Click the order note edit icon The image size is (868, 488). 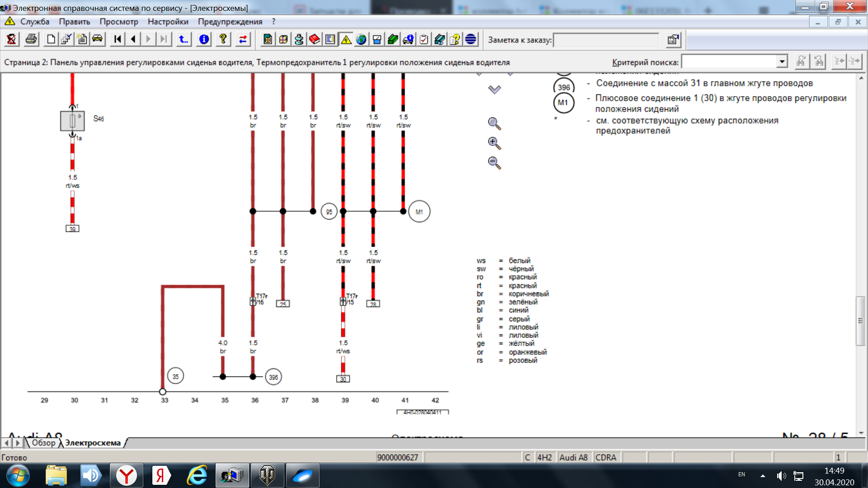(x=673, y=40)
